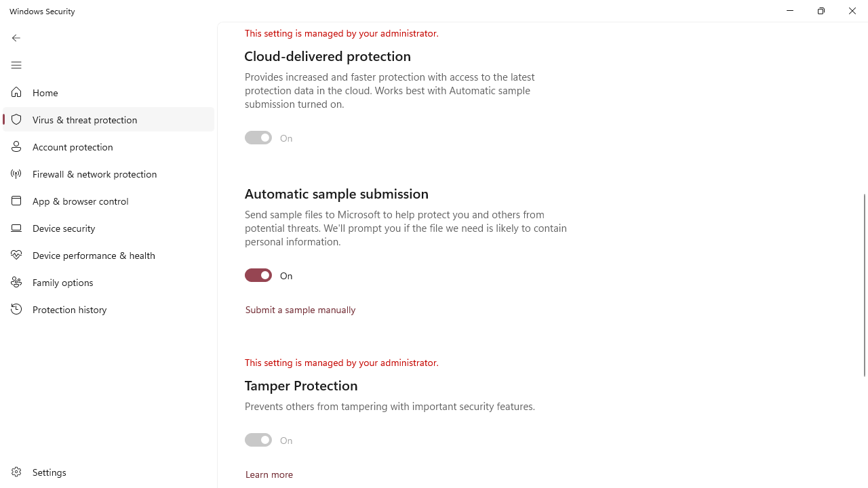Click the Home house icon in sidebar
868x488 pixels.
[x=16, y=92]
